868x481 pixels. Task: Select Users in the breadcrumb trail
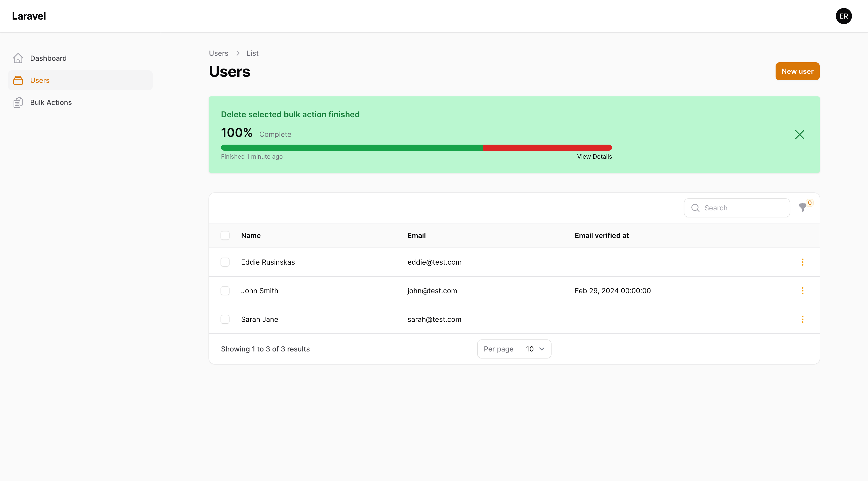point(218,53)
